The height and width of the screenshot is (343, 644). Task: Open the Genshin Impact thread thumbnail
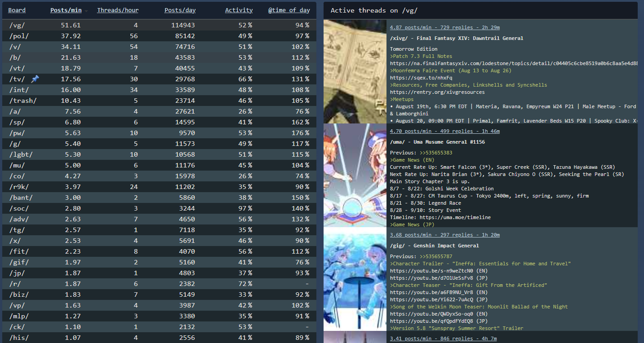[355, 279]
